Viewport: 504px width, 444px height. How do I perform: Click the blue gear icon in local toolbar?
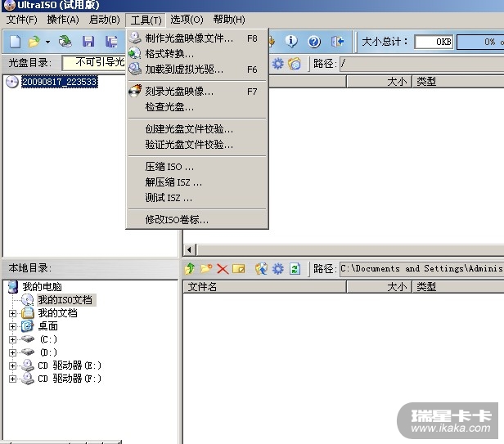click(x=278, y=268)
